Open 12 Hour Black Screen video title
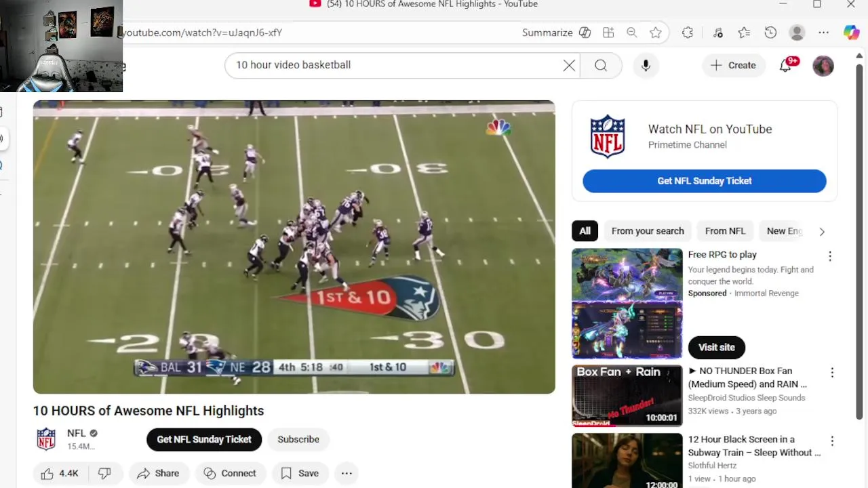This screenshot has width=868, height=488. (x=754, y=446)
